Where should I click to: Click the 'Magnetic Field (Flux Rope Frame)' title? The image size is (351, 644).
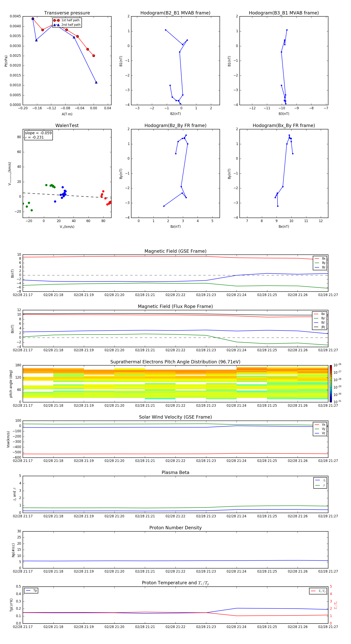[175, 307]
